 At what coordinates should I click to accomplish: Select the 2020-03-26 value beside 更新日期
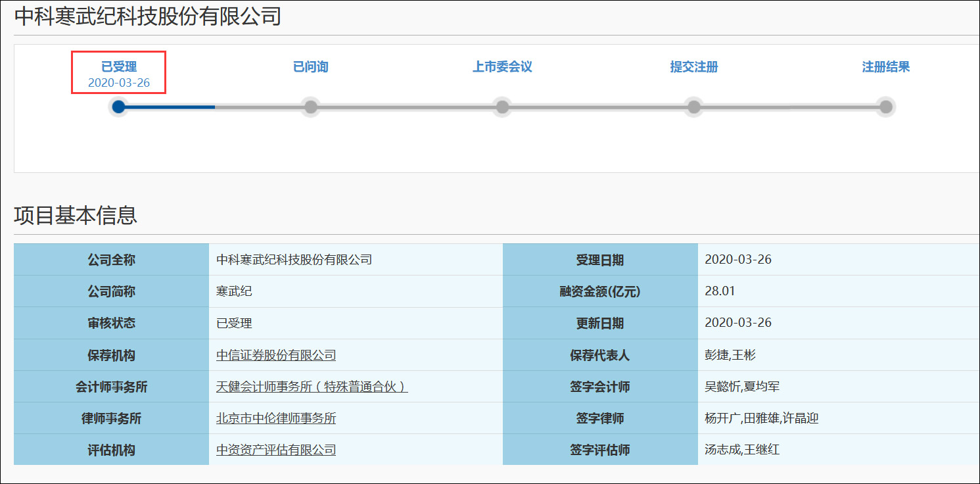839,323
